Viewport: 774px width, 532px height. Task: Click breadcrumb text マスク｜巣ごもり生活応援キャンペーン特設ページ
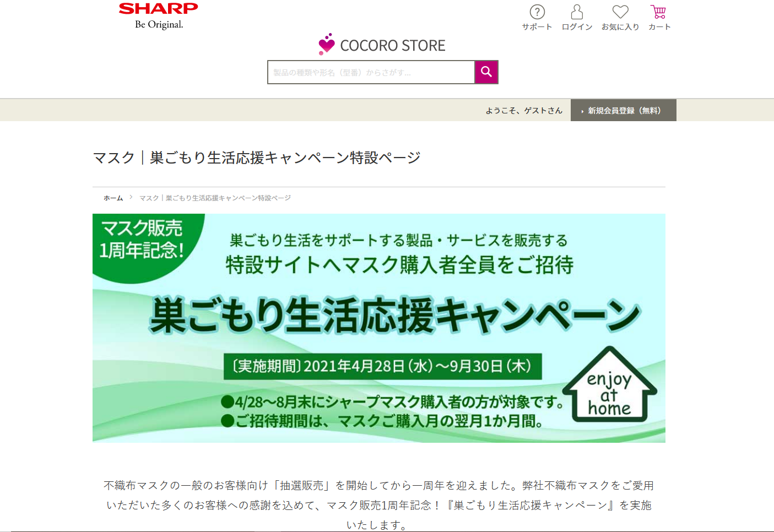click(x=215, y=198)
